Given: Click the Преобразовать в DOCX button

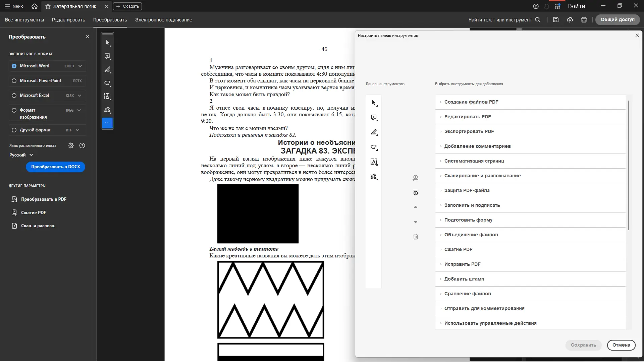Looking at the screenshot, I should point(55,167).
